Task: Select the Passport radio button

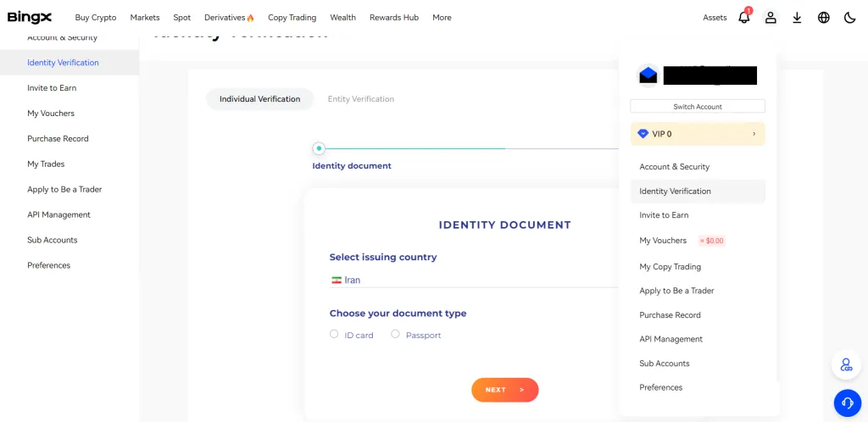Action: point(395,334)
